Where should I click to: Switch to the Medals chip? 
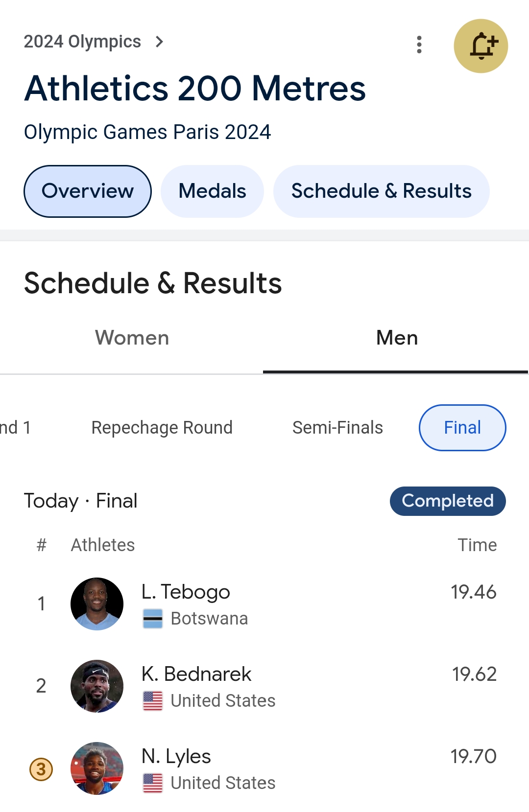pos(212,191)
